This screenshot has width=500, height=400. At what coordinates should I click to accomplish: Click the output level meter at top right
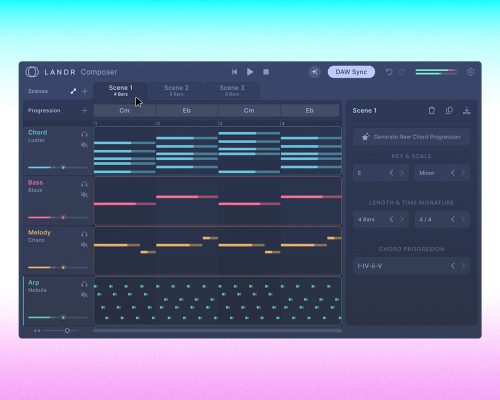(437, 72)
